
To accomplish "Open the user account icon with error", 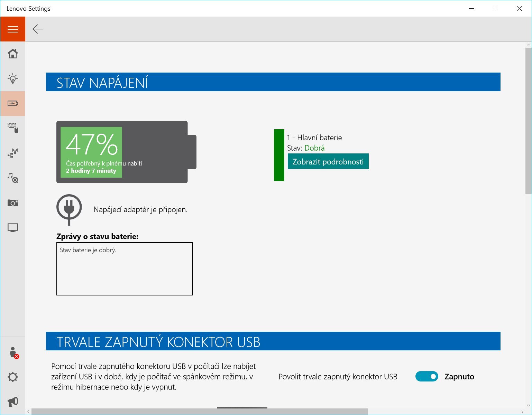I will click(x=13, y=353).
